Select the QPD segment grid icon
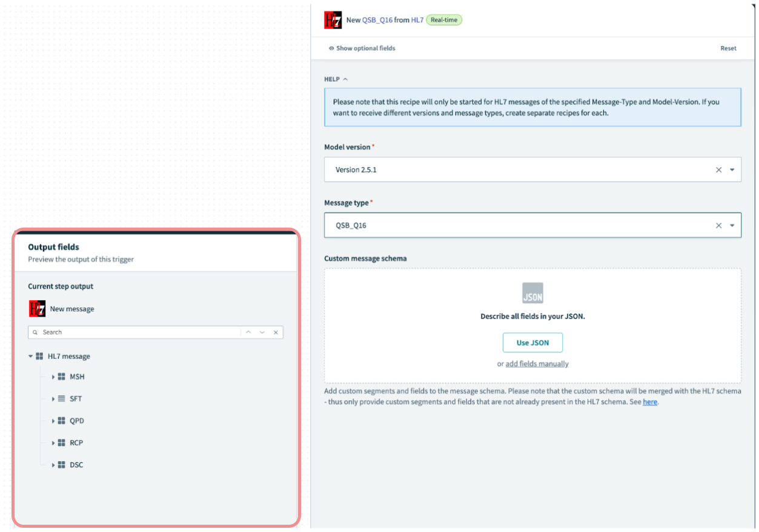Screen dimensions: 759x532 63,421
